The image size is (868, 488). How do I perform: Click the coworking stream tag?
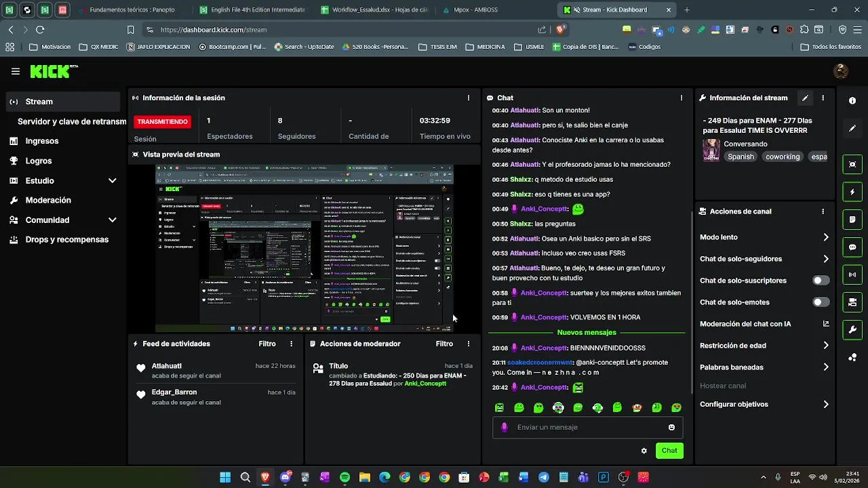point(783,157)
